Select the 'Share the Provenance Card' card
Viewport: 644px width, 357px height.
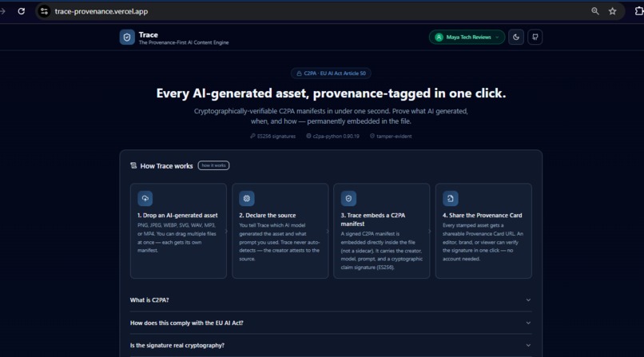483,231
